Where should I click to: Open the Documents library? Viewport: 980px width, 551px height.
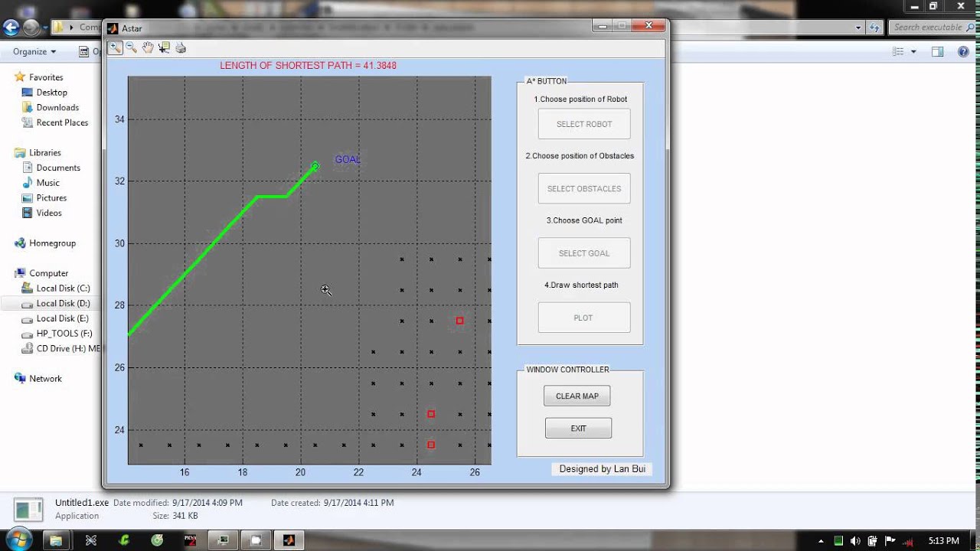(58, 168)
